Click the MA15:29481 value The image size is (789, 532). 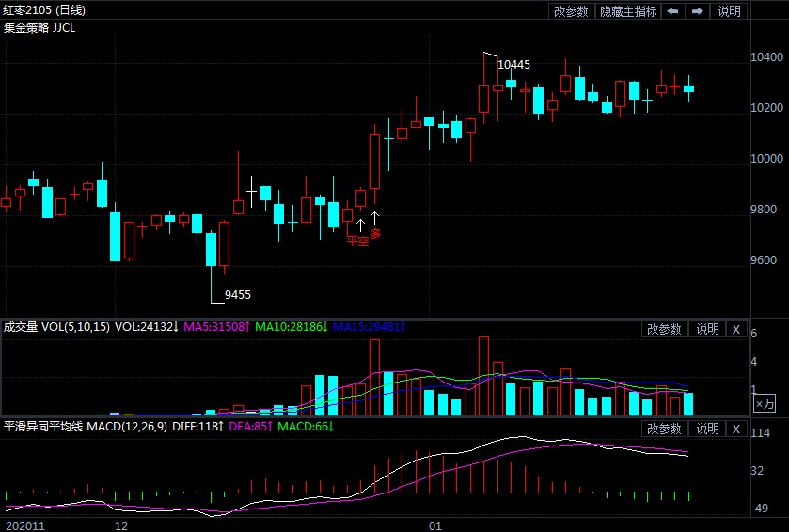pos(369,327)
